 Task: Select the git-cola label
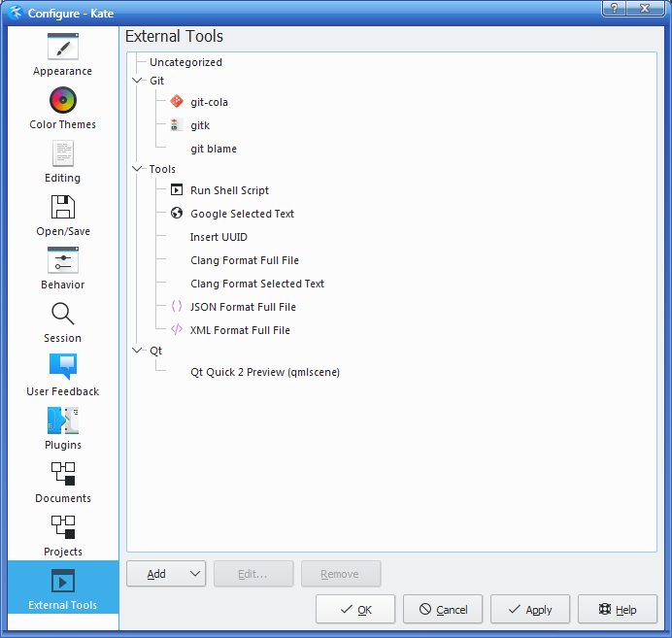coord(209,102)
